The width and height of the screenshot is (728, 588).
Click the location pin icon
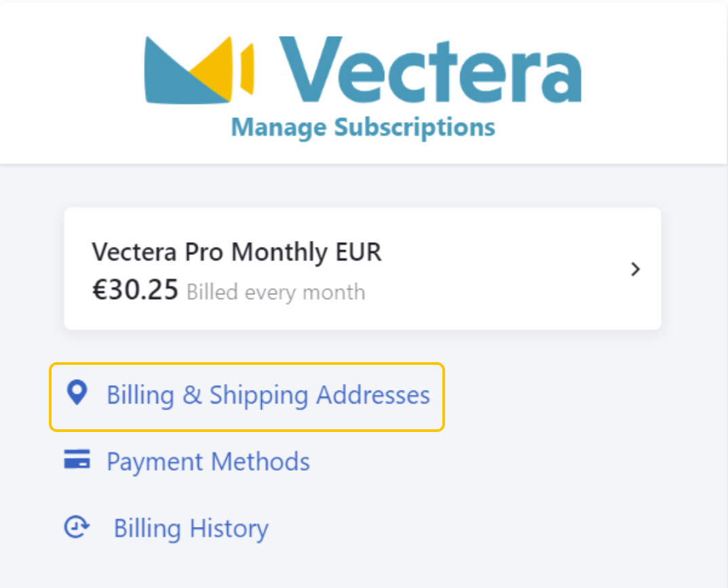tap(77, 393)
